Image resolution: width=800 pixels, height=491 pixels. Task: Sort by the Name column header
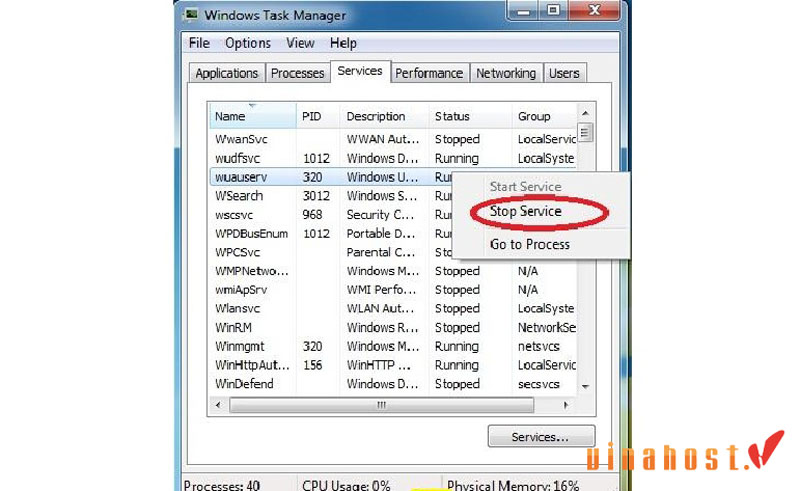pyautogui.click(x=253, y=116)
